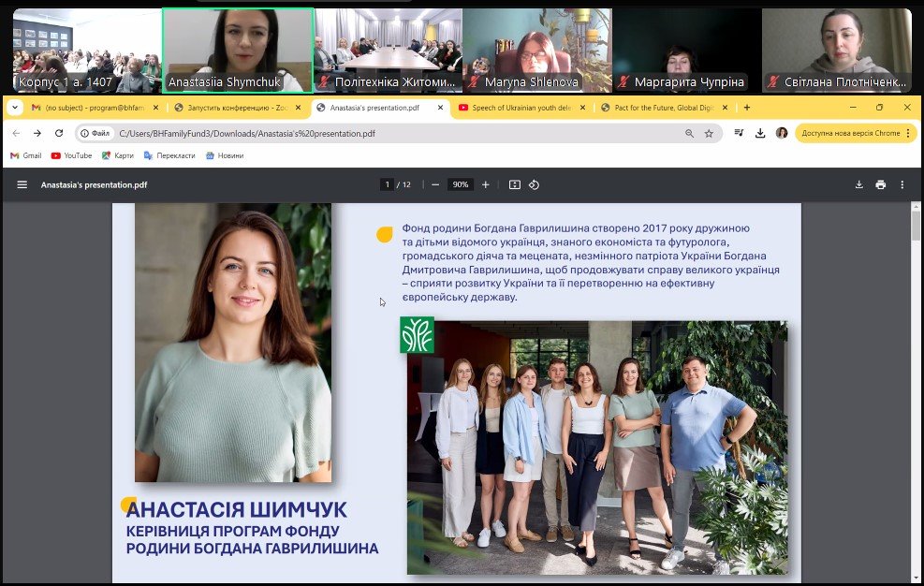924x586 pixels.
Task: Select Маргарита Чупріна's video tile
Action: point(687,51)
